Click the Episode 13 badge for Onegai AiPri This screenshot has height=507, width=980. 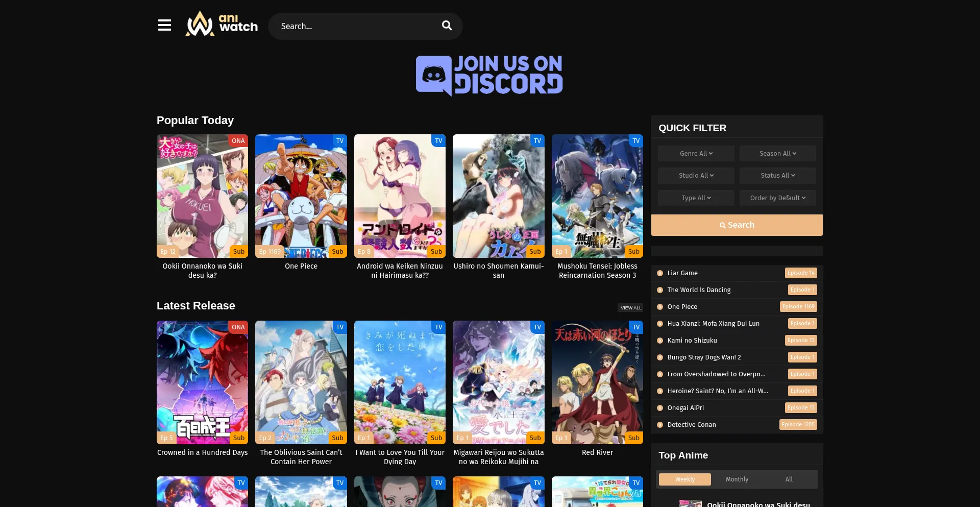[801, 408]
